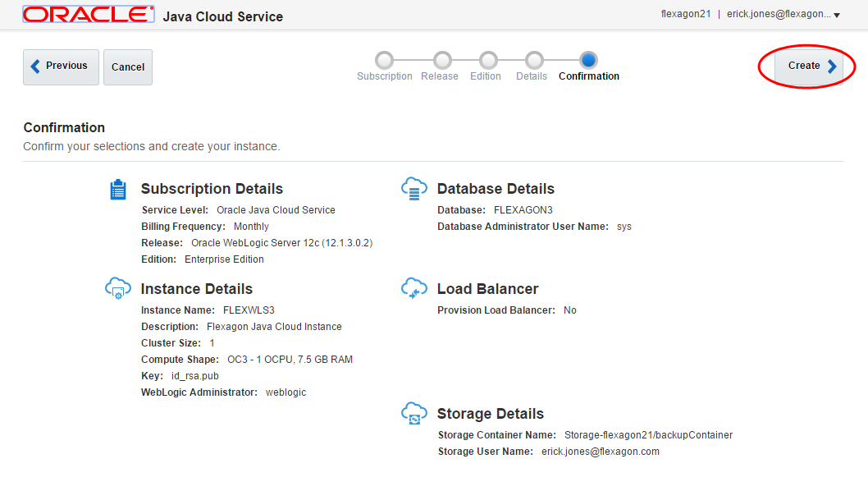Click the Oracle logo
Image resolution: width=868 pixels, height=491 pixels.
click(x=89, y=15)
